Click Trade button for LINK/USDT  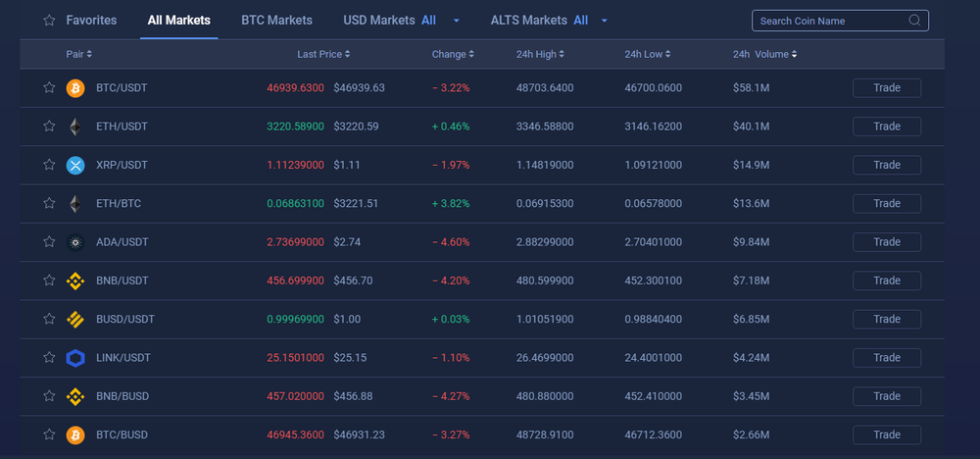pyautogui.click(x=887, y=358)
